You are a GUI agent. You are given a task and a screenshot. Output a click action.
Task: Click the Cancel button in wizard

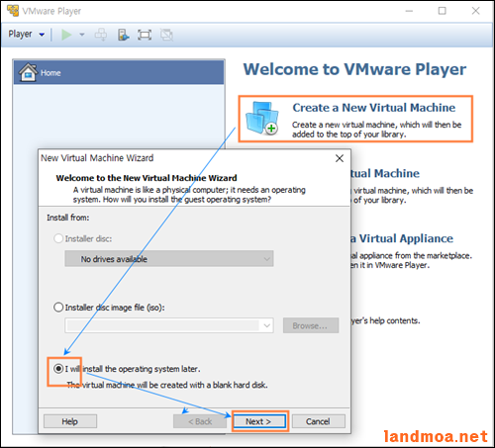[318, 421]
